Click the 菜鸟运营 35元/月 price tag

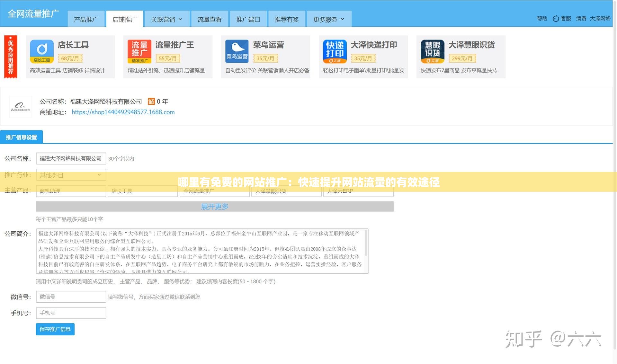(x=265, y=58)
